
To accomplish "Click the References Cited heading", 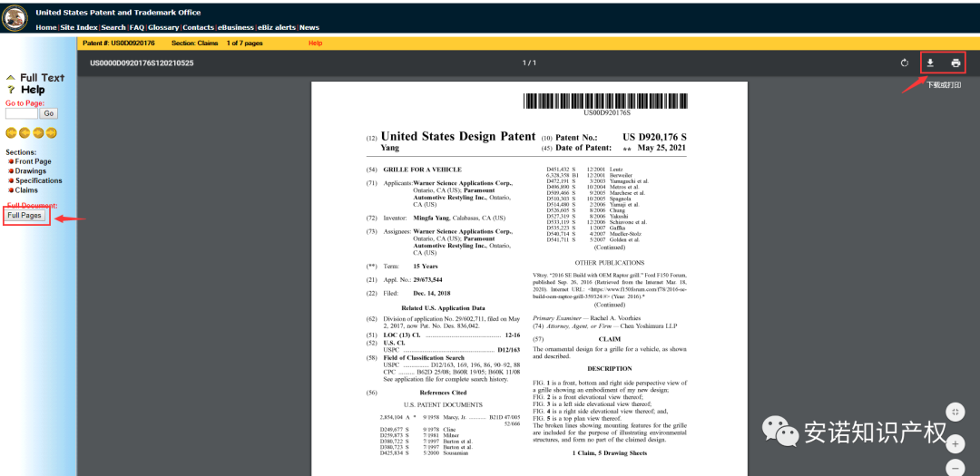I will [443, 393].
